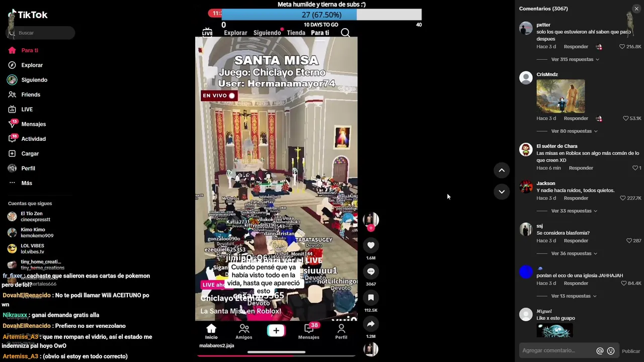
Task: Open CrisMndz's comment image
Action: (560, 96)
